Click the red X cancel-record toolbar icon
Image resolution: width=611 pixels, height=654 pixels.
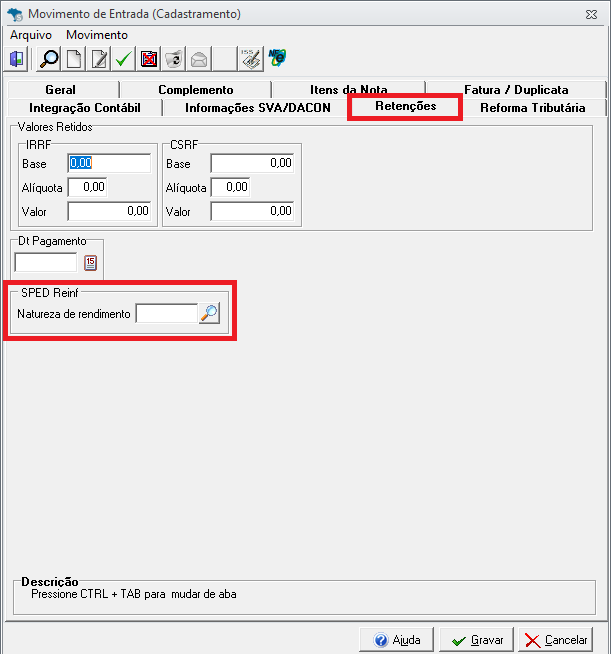point(149,59)
